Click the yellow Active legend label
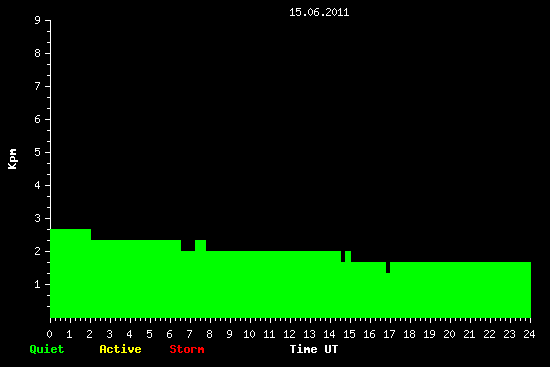This screenshot has width=550, height=367. pos(120,349)
